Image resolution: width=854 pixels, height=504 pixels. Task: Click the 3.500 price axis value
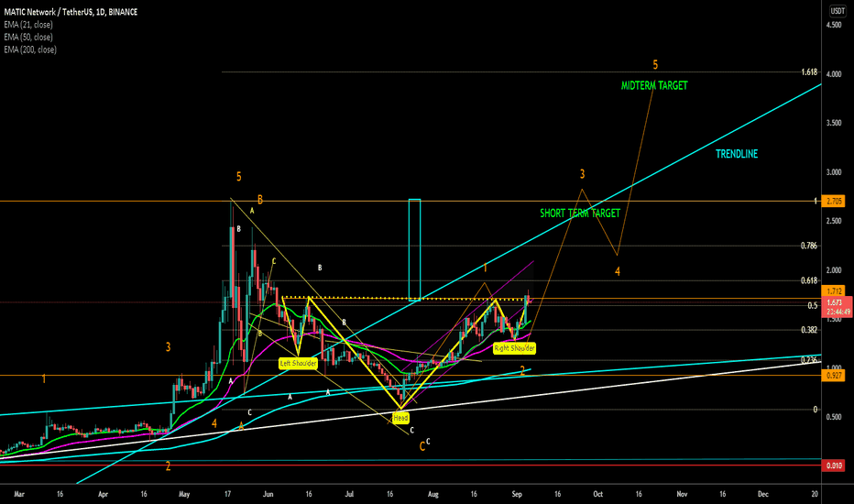point(834,123)
